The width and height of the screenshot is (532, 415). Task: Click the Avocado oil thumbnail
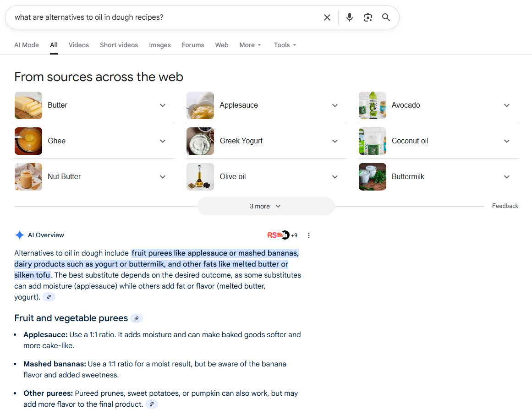(372, 105)
